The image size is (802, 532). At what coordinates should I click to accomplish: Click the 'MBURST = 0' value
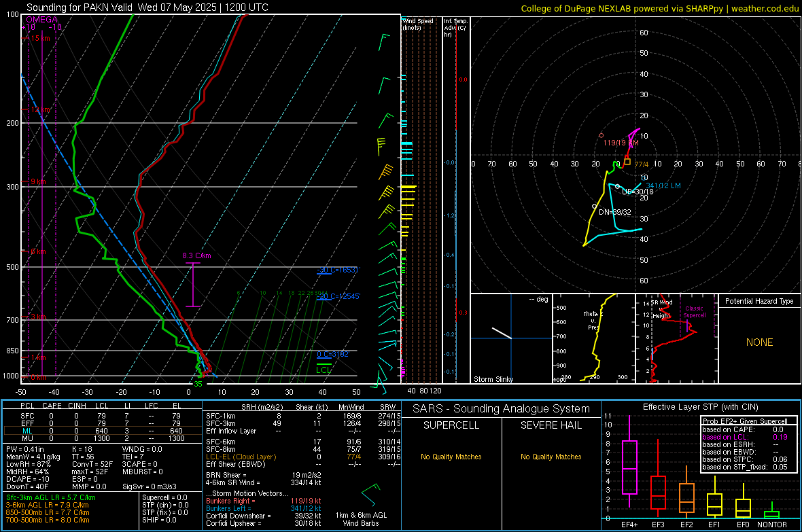point(142,472)
